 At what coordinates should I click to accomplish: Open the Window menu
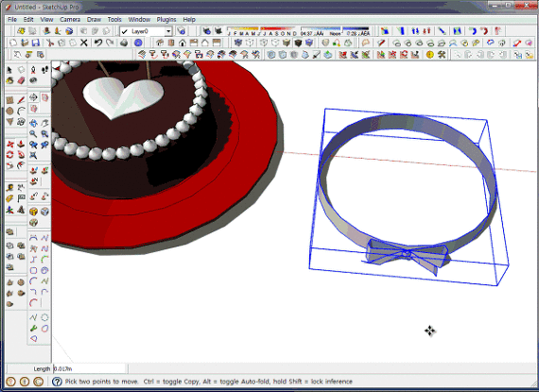(139, 20)
